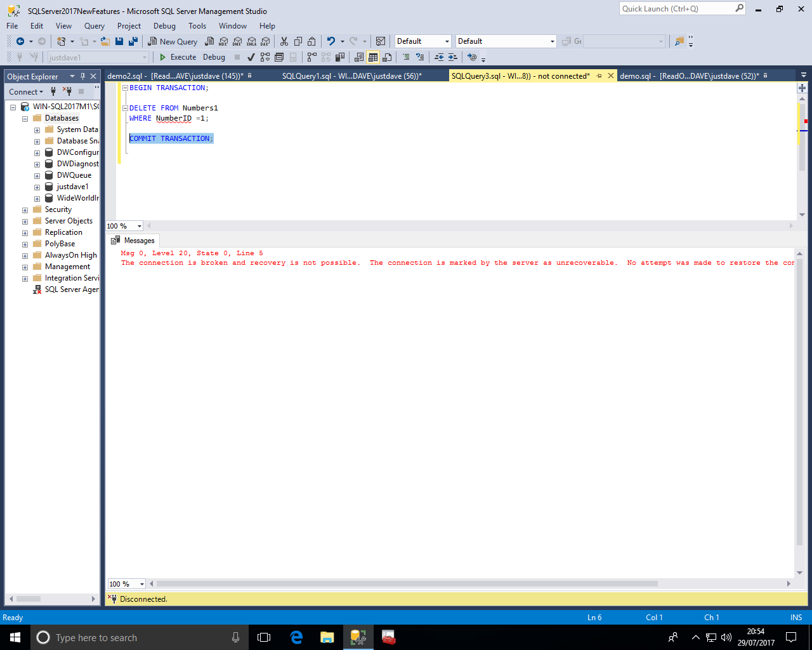812x650 pixels.
Task: Click the MDX query icon
Action: pyautogui.click(x=223, y=41)
